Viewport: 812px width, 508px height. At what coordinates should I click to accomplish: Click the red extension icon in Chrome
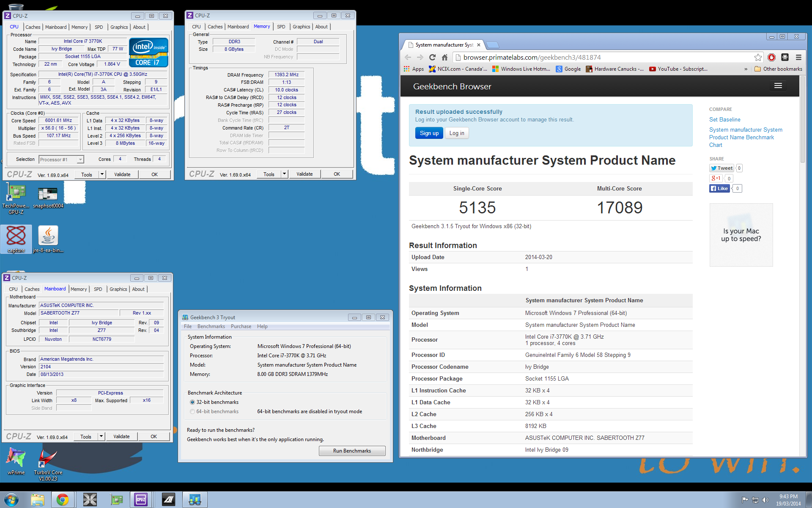click(771, 57)
